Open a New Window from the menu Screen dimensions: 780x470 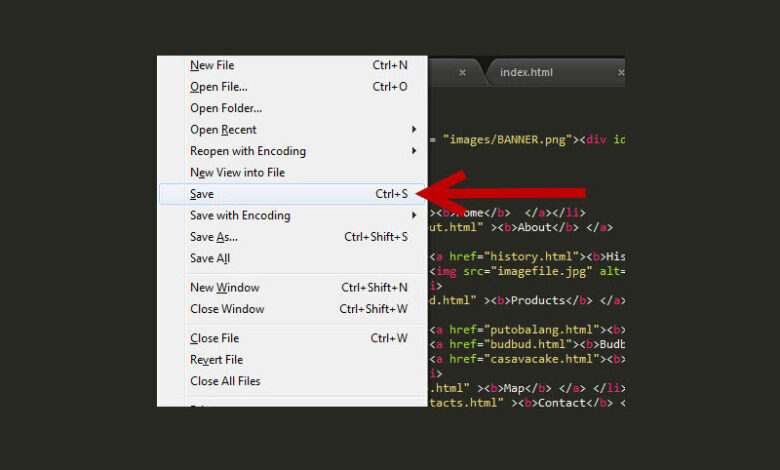pos(224,288)
